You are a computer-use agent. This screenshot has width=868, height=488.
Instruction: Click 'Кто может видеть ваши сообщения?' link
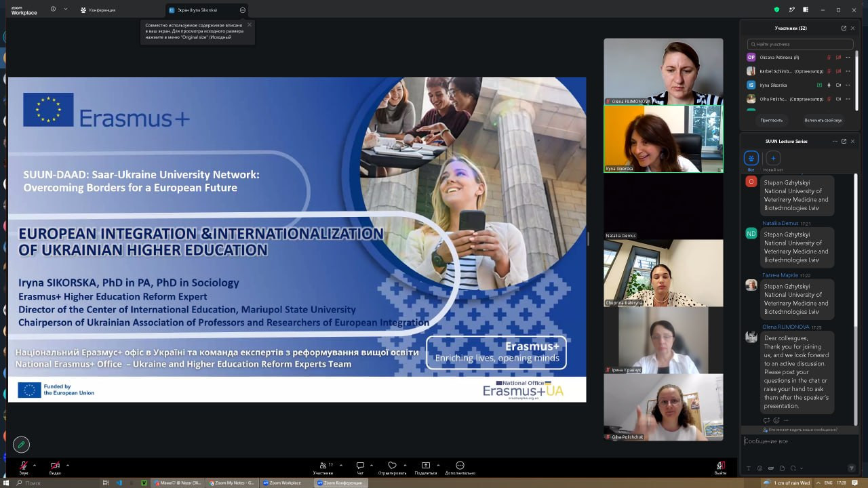coord(800,430)
